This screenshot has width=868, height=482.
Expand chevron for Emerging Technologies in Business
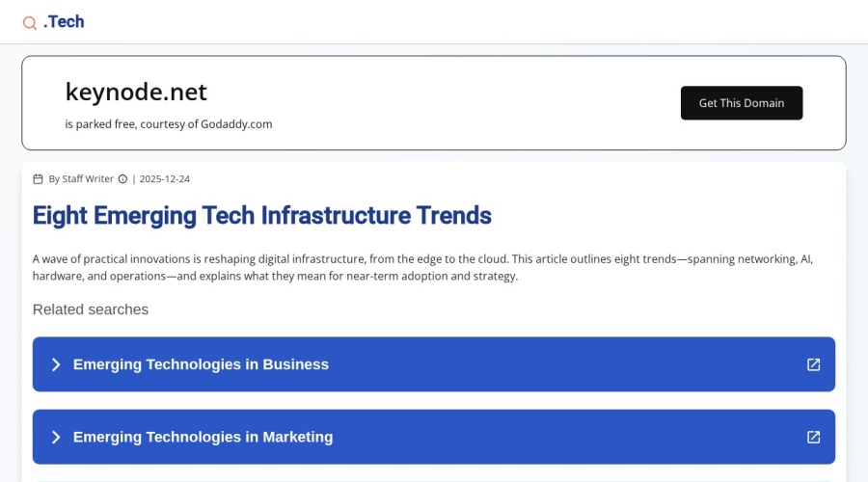click(x=56, y=364)
